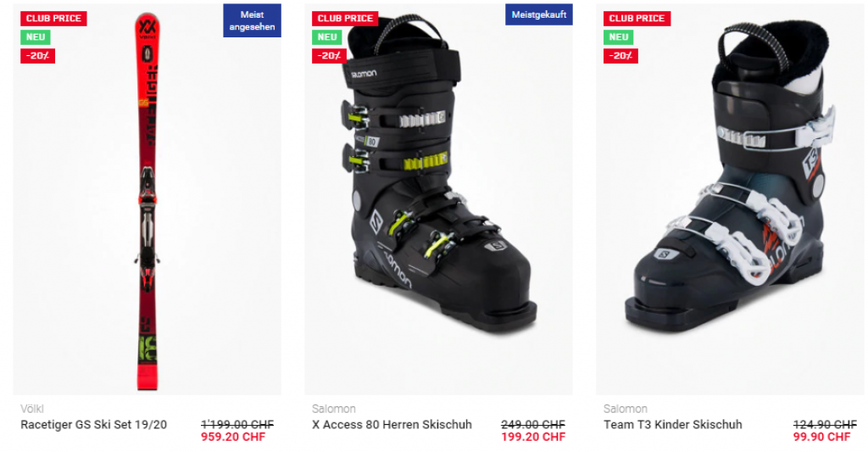
Task: Click the NEU badge on the Völkl ski
Action: point(36,37)
